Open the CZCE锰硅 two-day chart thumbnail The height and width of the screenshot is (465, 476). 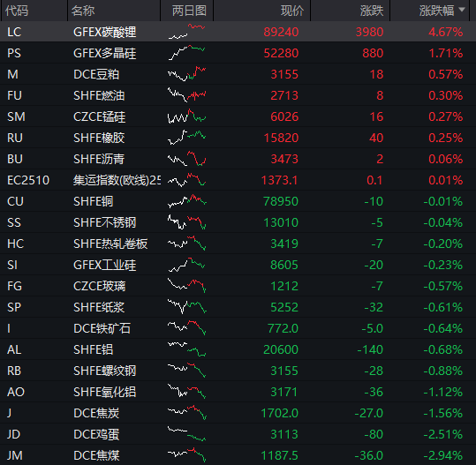tap(187, 116)
